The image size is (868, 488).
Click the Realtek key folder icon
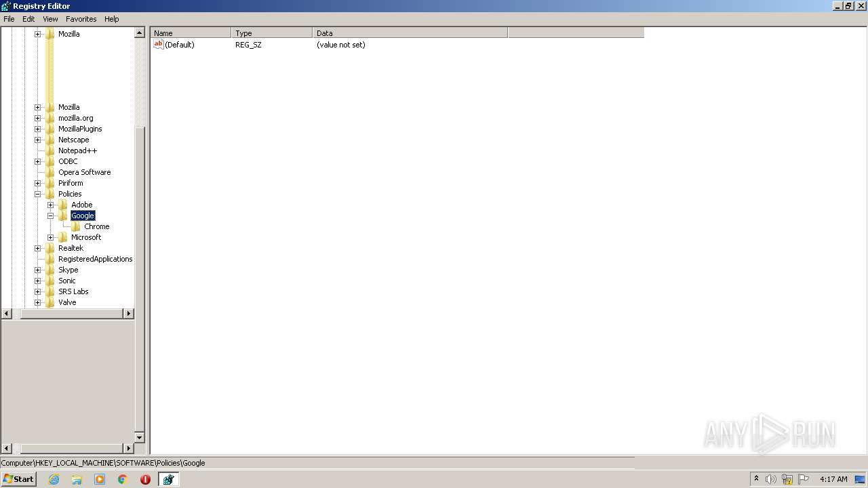(x=50, y=248)
